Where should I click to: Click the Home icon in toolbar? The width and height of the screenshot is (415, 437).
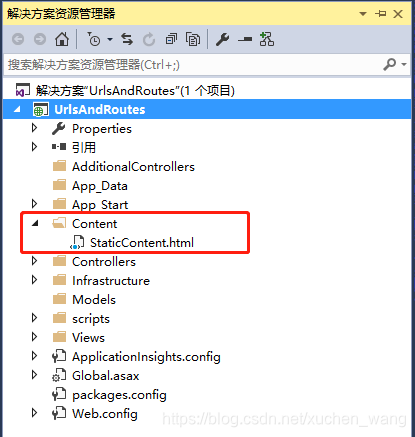62,39
